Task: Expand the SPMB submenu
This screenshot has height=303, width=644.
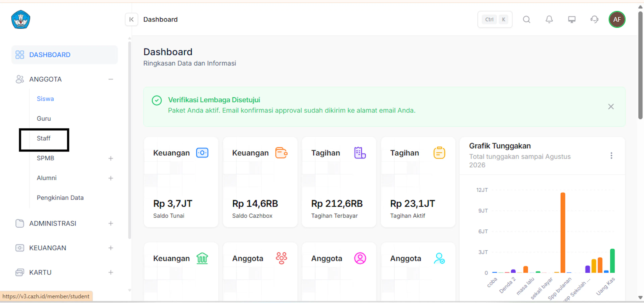Action: tap(111, 158)
